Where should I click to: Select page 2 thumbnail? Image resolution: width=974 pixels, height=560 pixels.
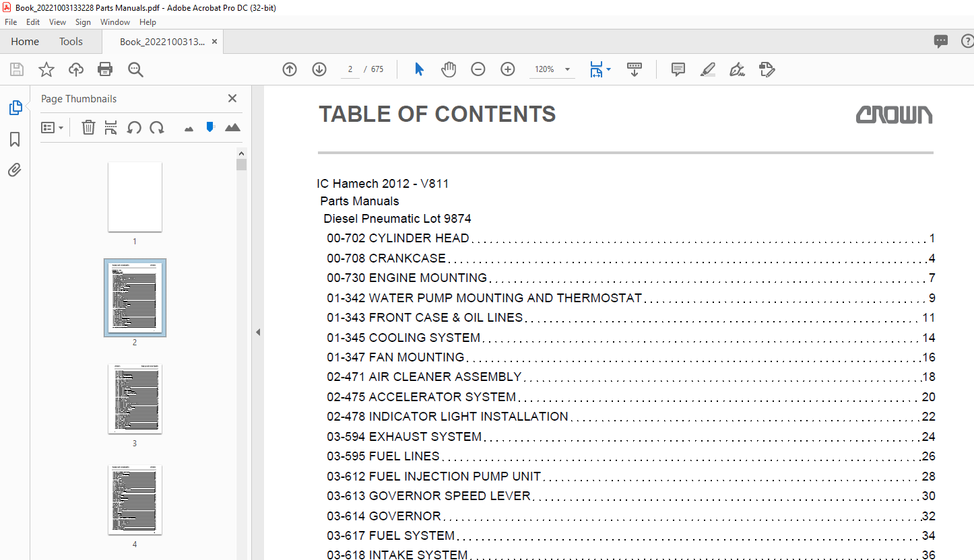pos(135,297)
